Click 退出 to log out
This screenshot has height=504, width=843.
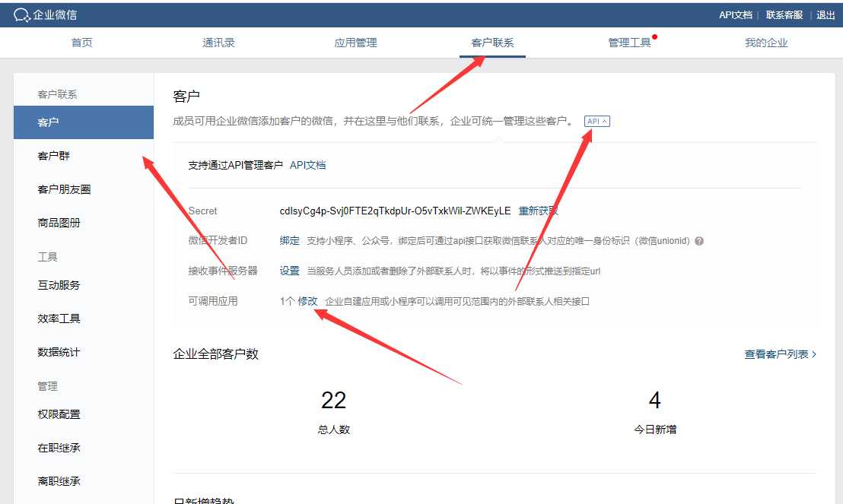tap(826, 15)
